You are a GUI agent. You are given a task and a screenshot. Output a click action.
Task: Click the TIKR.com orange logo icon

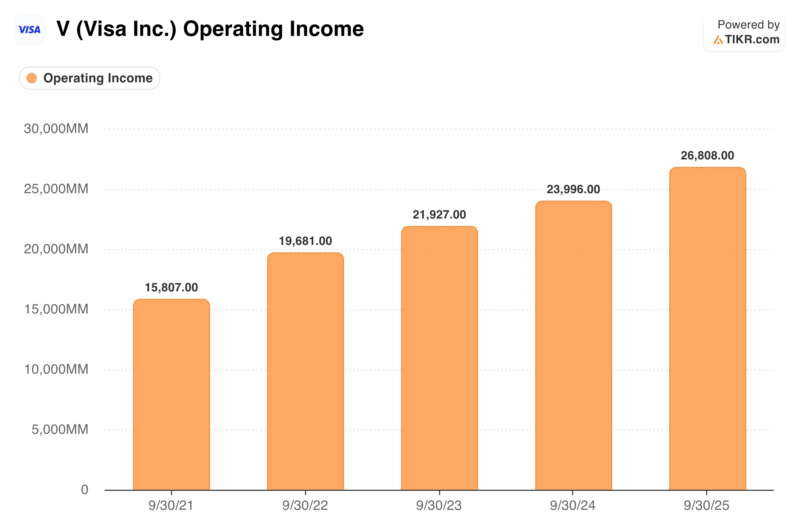click(x=718, y=40)
